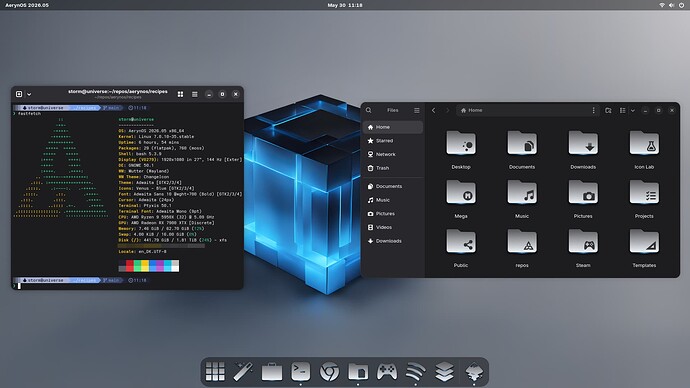Click the 'OS: AerynOS 2026.05 x86_64' terminal line

pyautogui.click(x=151, y=131)
